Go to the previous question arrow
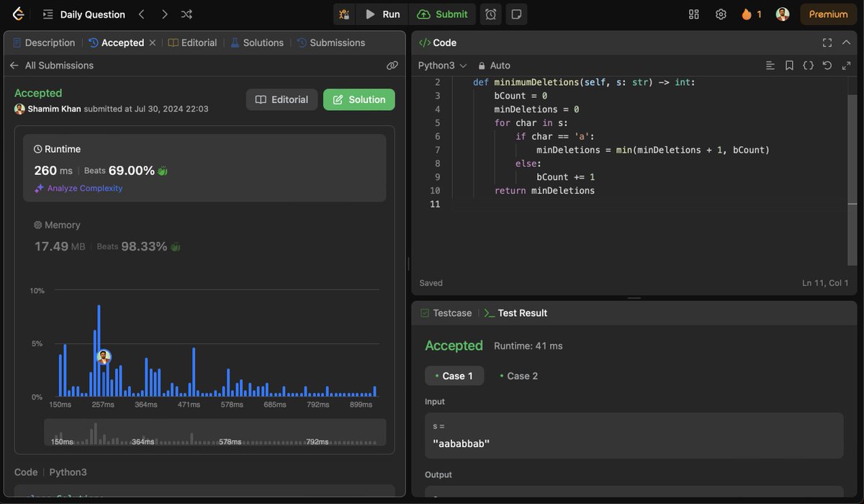The image size is (864, 504). 141,14
